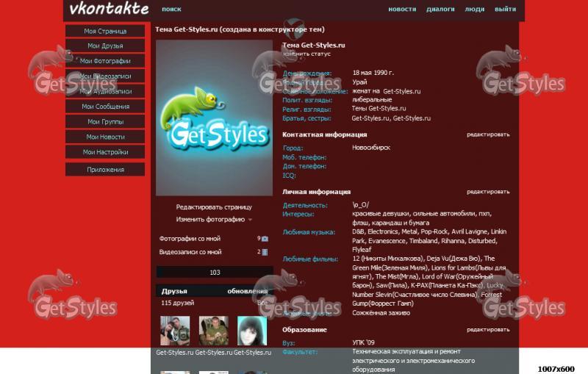Open люди in the top bar
Viewport: 588px width, 374px height.
tap(474, 10)
